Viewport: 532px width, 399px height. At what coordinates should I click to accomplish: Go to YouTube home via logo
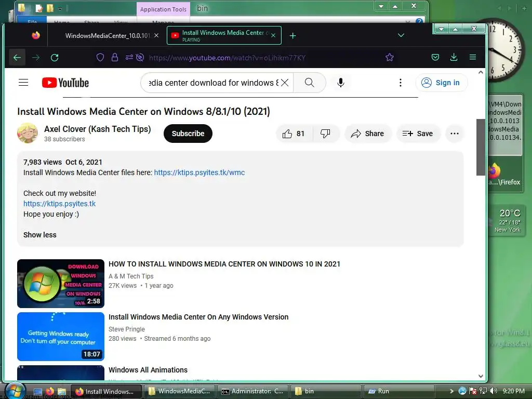pos(65,83)
